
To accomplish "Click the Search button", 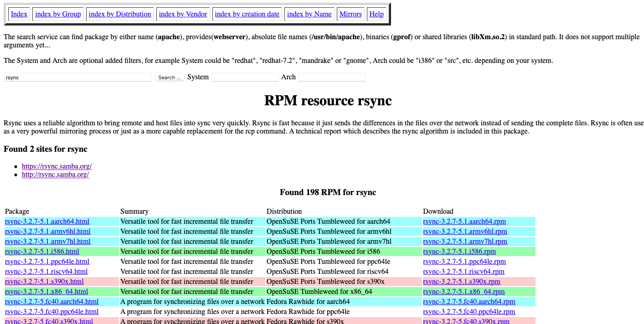I will (169, 77).
